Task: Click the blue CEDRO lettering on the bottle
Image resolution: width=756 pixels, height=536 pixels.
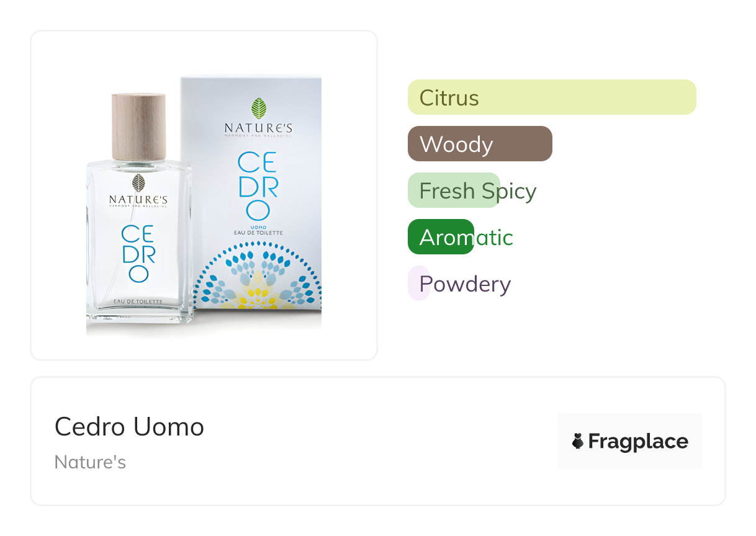Action: tap(138, 253)
